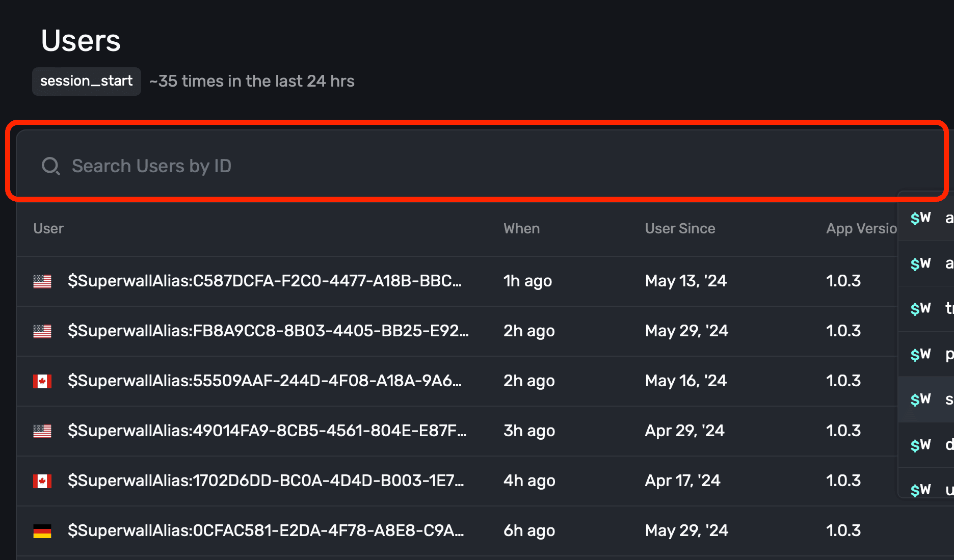
Task: Click the US flag beside C587DCFA user
Action: 42,281
